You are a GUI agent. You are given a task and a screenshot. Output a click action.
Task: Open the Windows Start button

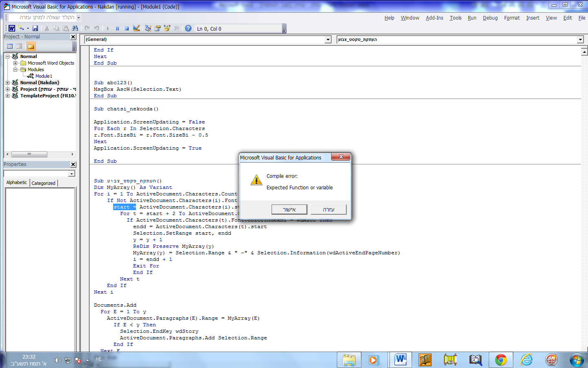tap(577, 360)
